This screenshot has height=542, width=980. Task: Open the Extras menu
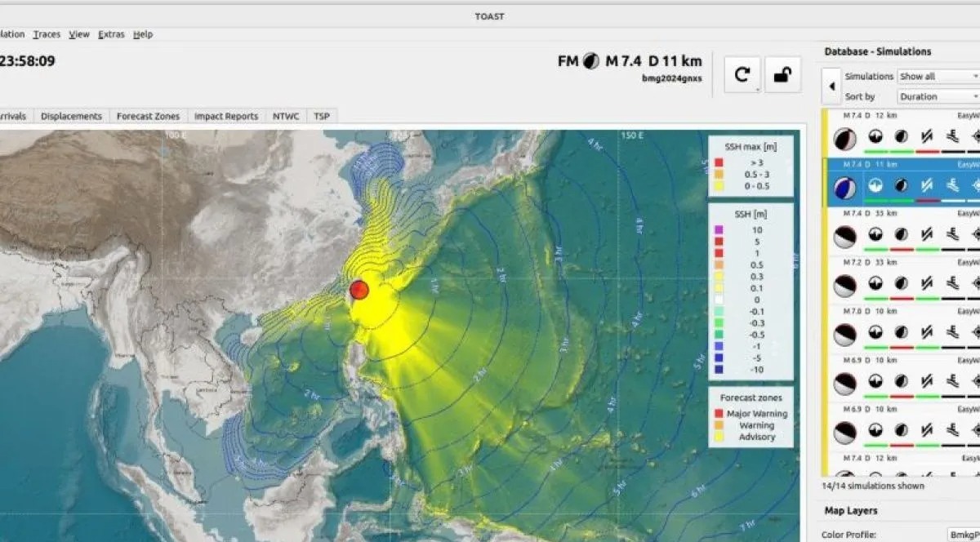[x=112, y=34]
